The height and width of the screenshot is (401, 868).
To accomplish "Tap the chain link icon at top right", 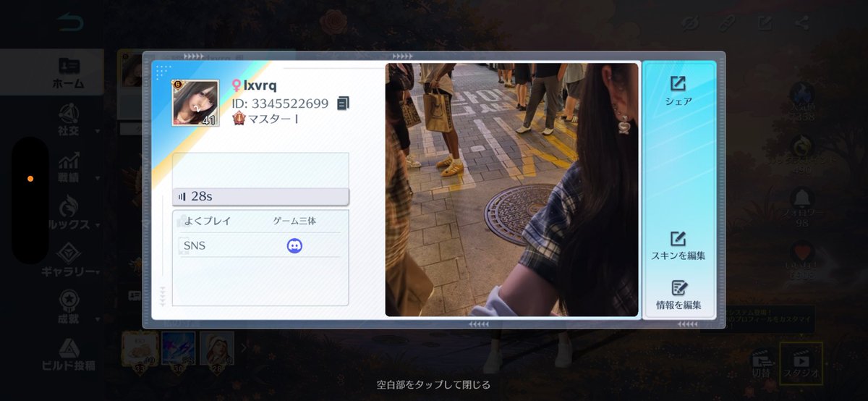I will (x=728, y=23).
